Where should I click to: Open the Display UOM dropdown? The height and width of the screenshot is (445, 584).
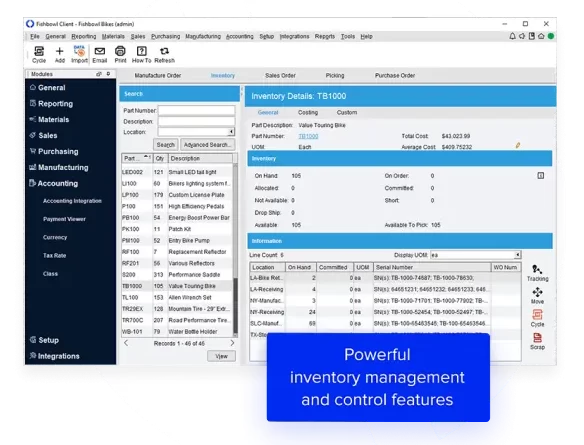click(517, 255)
